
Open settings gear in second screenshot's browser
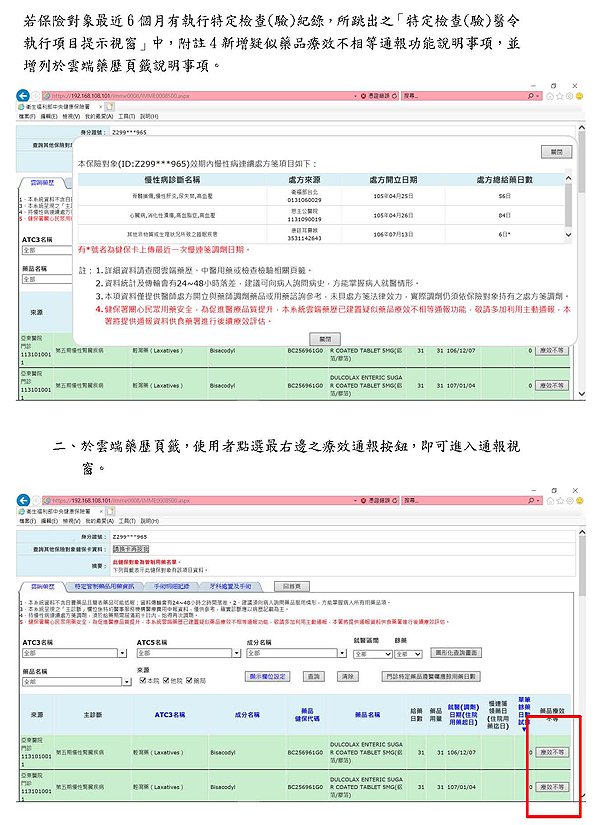tap(569, 501)
